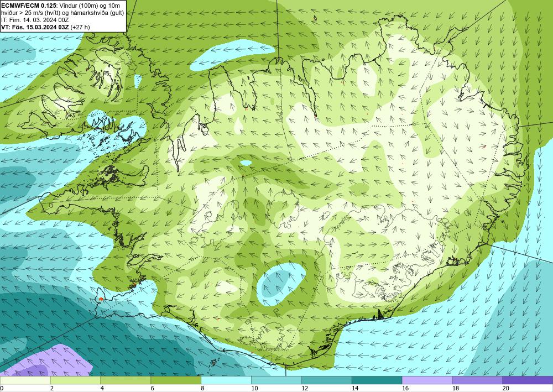
Task: Click the legend scale label '20'
Action: coord(506,388)
